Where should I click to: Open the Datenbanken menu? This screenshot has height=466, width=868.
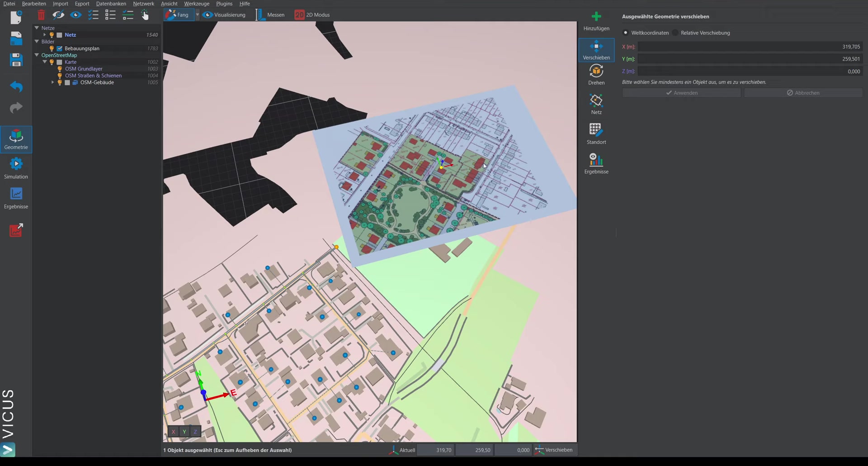(x=111, y=4)
